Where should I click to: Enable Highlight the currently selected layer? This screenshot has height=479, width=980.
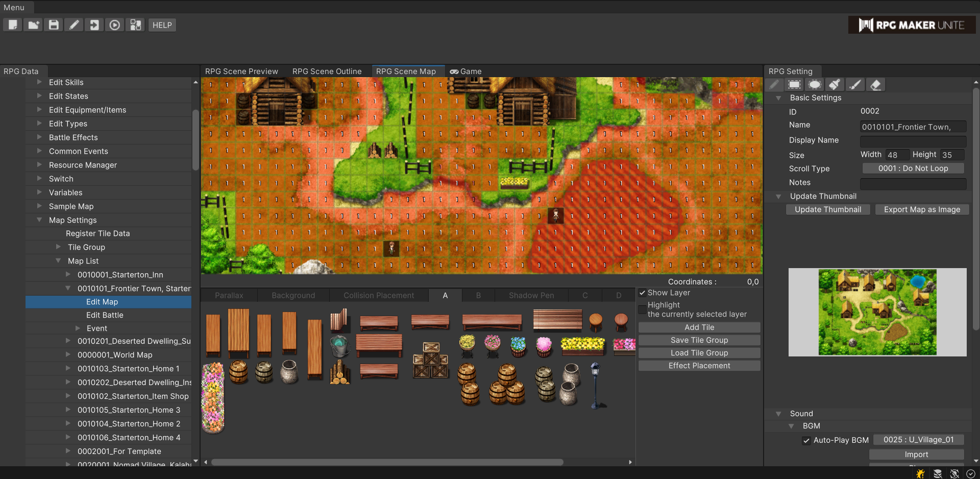tap(643, 309)
